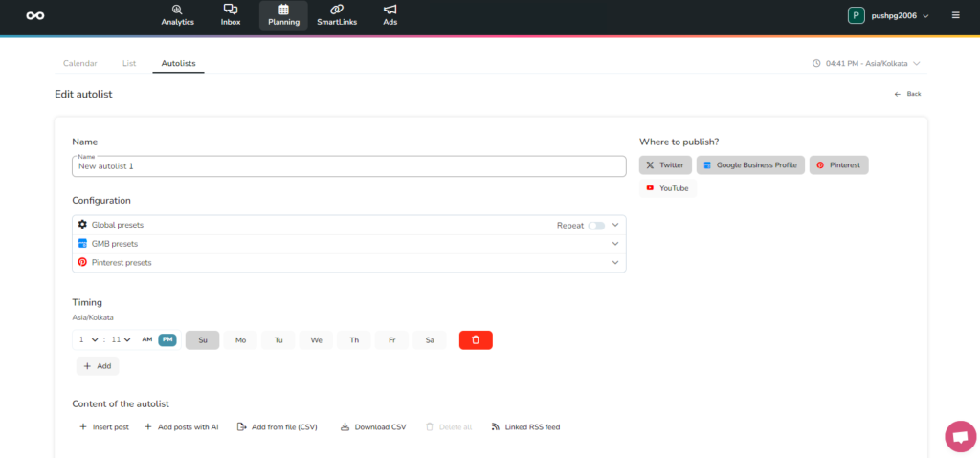The width and height of the screenshot is (980, 458).
Task: Go Back from Edit autolist
Action: tap(907, 94)
